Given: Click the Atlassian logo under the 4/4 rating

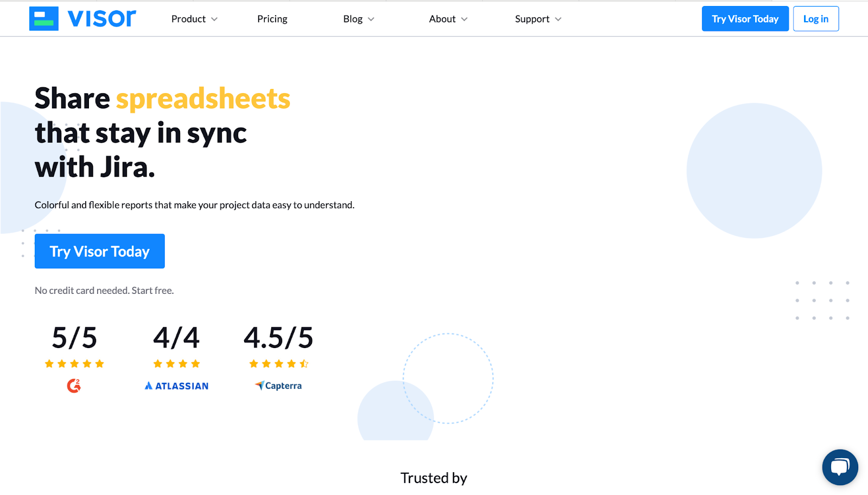Looking at the screenshot, I should tap(176, 385).
